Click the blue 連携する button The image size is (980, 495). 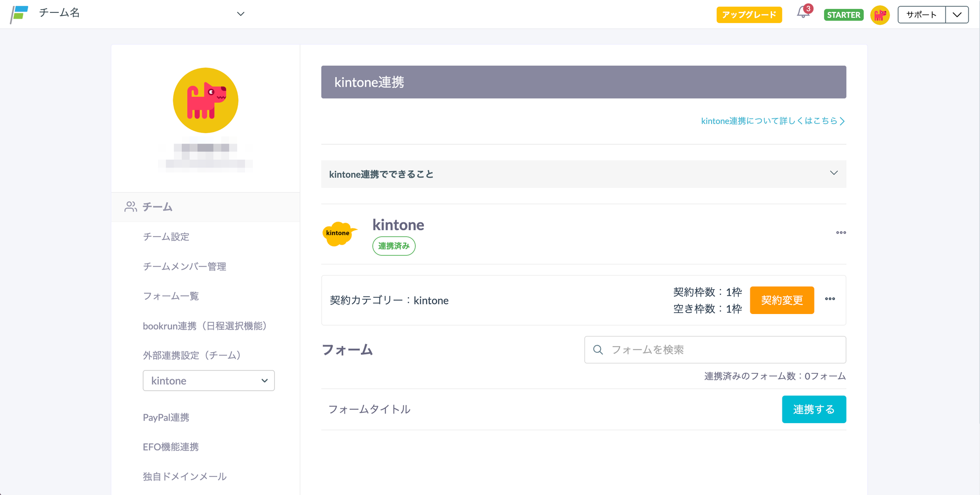(813, 409)
